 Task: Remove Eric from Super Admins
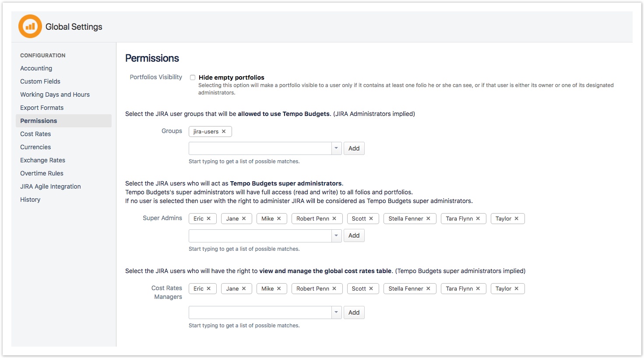[209, 218]
